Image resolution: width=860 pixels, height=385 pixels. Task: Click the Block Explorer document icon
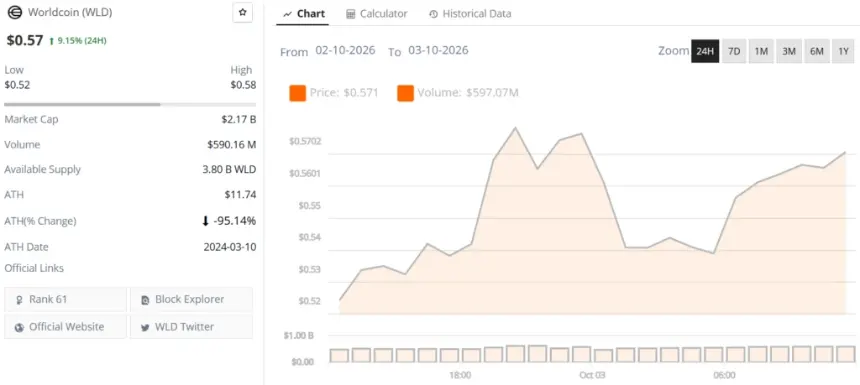145,300
